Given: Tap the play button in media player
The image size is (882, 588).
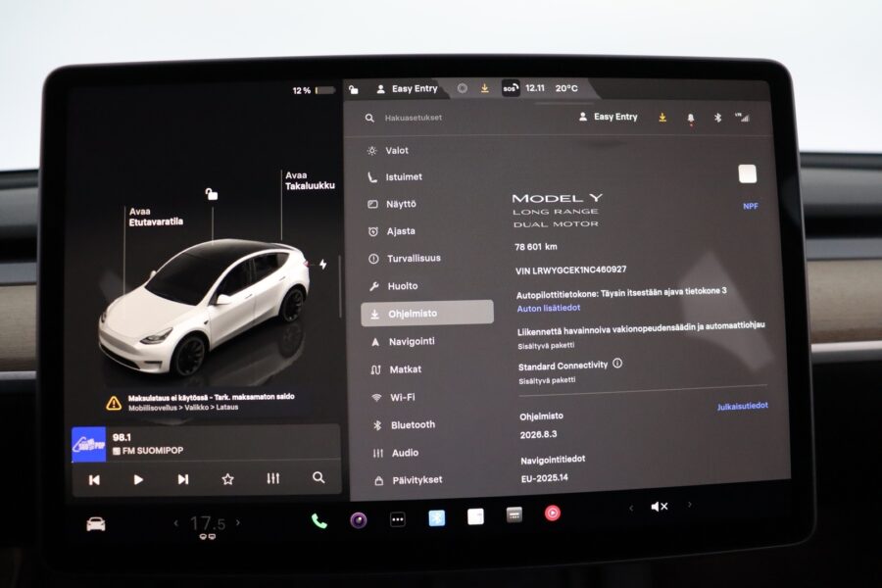Looking at the screenshot, I should tap(138, 479).
